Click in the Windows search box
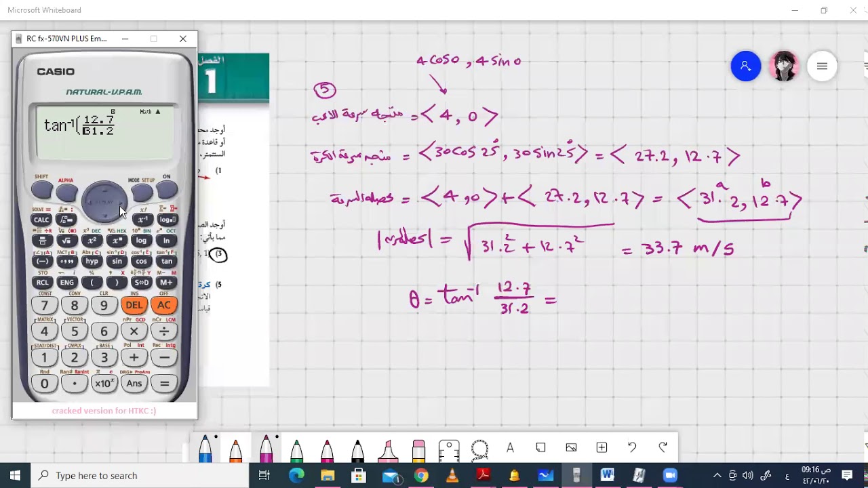The image size is (868, 488). [x=139, y=476]
